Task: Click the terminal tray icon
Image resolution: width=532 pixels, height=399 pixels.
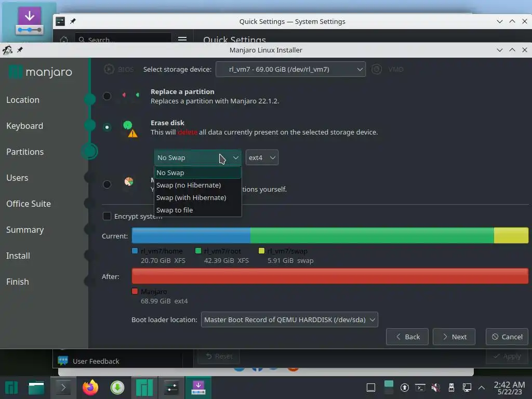Action: coord(420,388)
